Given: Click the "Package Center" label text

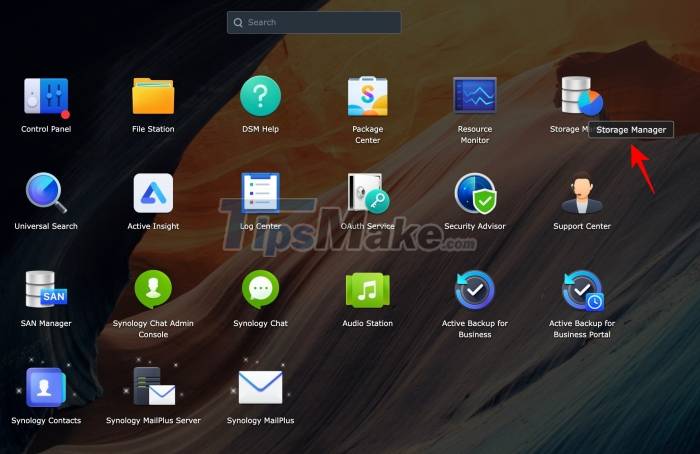Looking at the screenshot, I should 367,134.
